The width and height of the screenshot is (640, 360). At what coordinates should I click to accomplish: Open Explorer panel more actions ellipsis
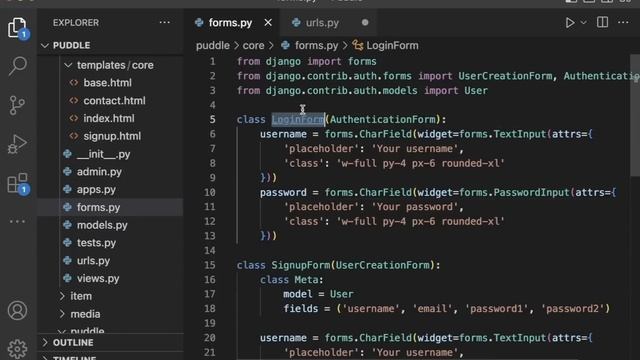164,22
